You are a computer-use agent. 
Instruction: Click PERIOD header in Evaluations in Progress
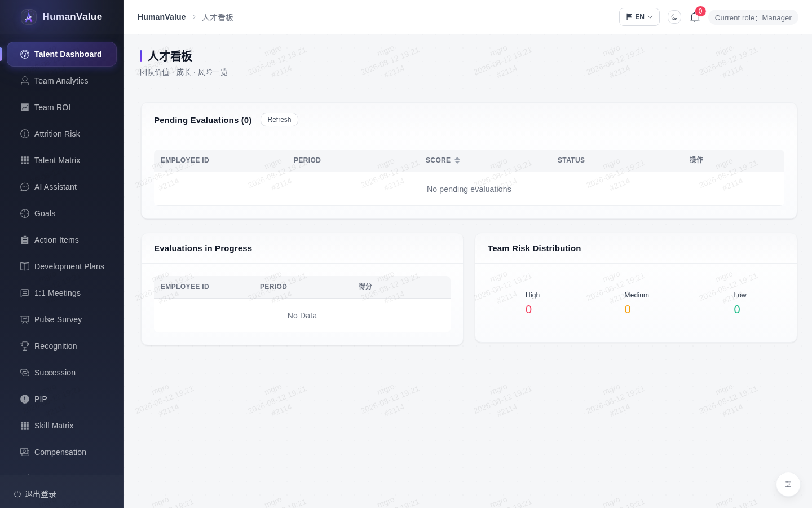coord(273,287)
